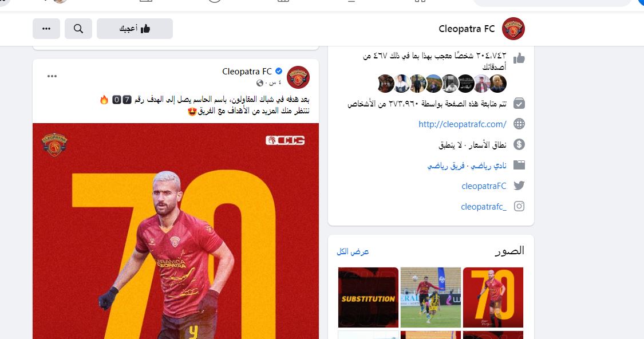Image resolution: width=644 pixels, height=339 pixels.
Task: Open the post's three-dots options menu
Action: (52, 76)
